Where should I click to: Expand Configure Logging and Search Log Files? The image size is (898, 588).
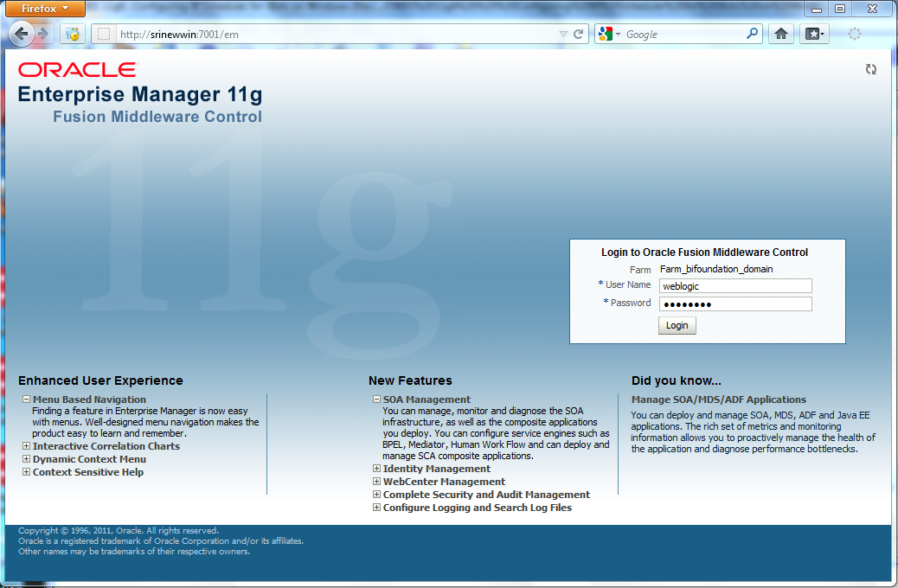377,508
